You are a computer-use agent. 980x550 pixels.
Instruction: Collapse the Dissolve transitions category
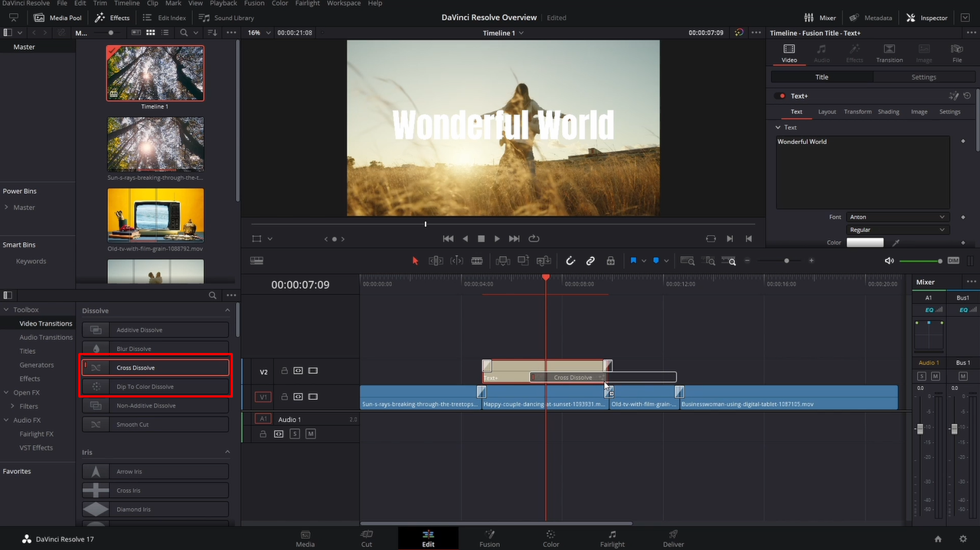tap(227, 310)
